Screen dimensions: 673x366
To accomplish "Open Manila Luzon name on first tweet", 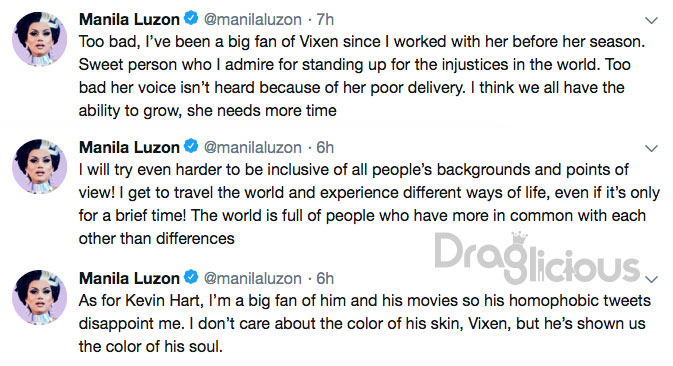I will point(129,19).
